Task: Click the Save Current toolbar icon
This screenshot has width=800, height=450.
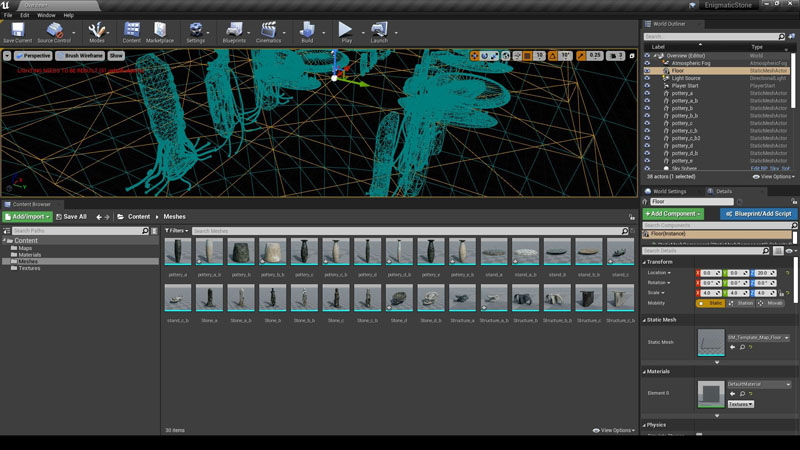Action: click(17, 31)
